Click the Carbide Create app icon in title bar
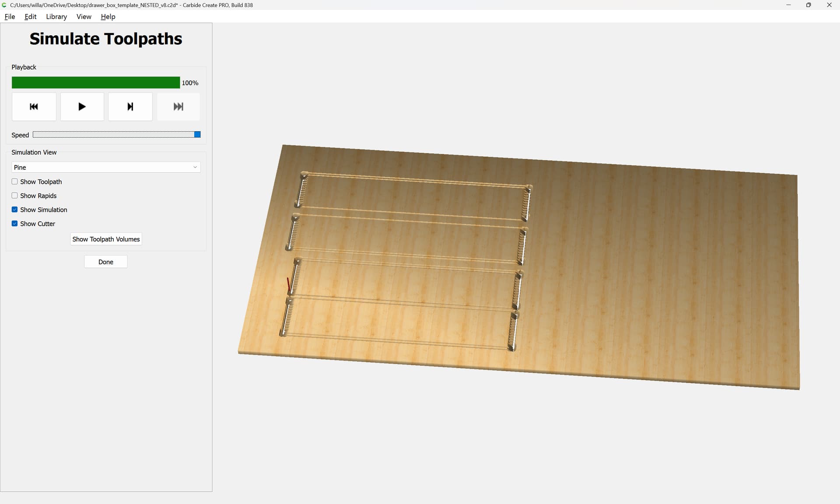This screenshot has height=504, width=840. click(4, 5)
